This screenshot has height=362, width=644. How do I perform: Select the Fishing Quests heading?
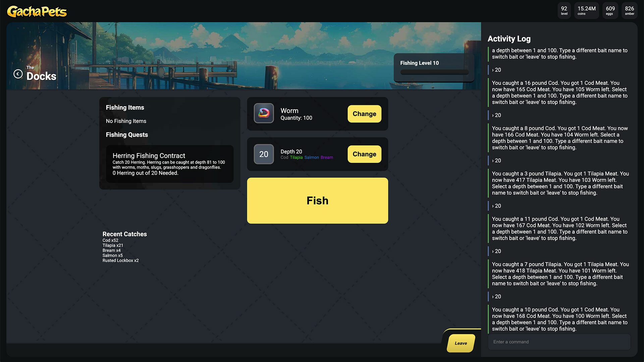[127, 135]
